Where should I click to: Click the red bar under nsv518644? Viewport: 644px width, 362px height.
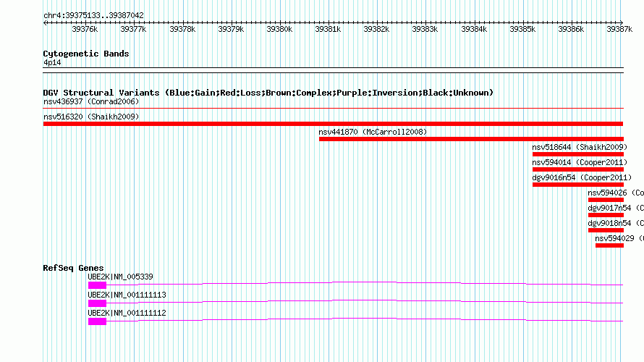click(x=578, y=154)
